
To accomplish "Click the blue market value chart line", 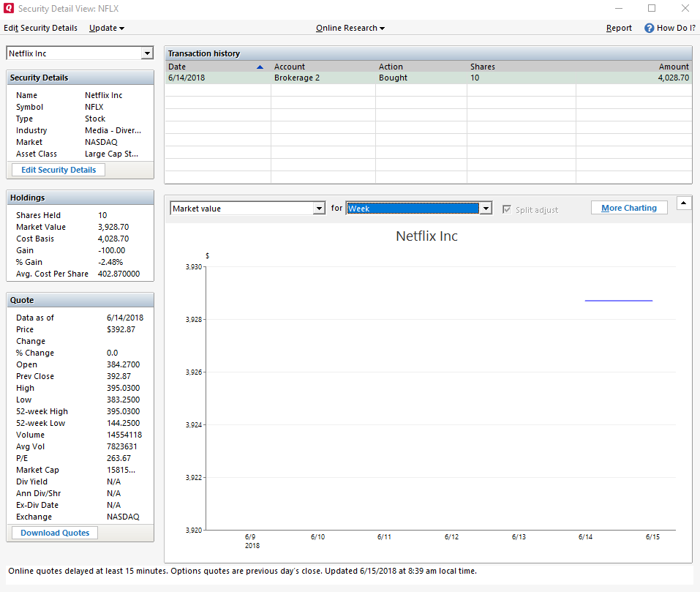I will coord(618,301).
